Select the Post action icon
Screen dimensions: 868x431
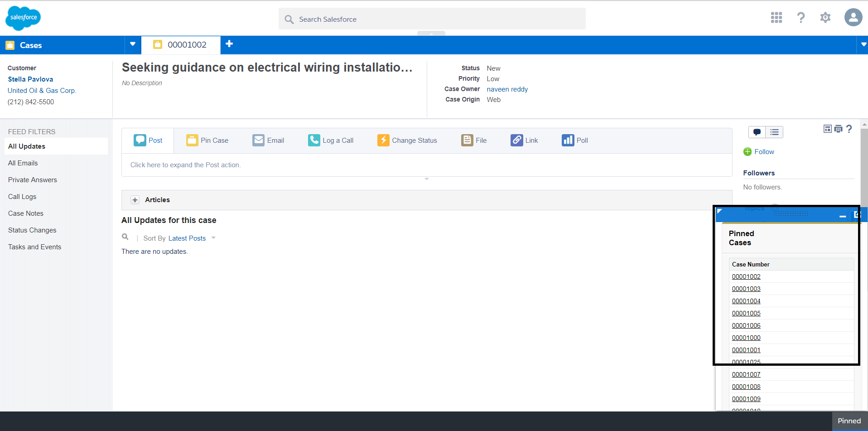click(x=140, y=140)
